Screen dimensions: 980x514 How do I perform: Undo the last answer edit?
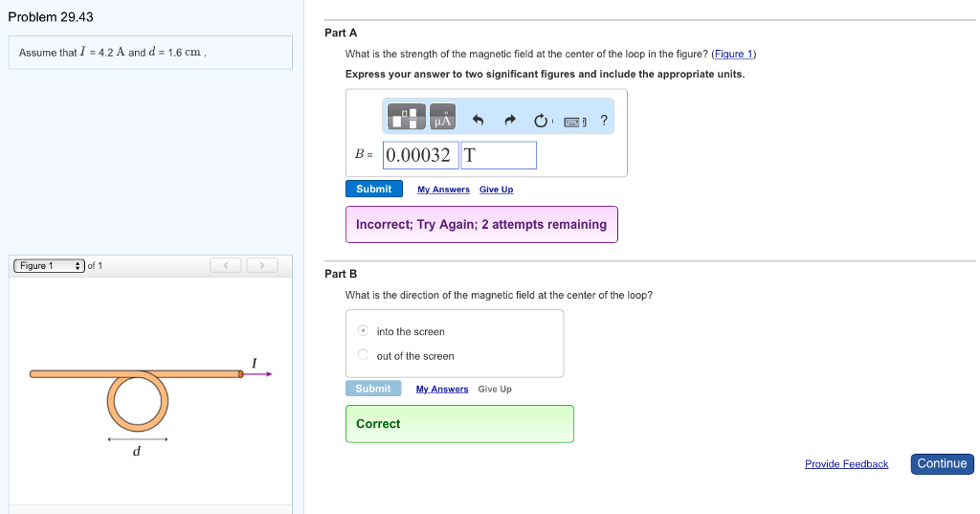tap(479, 120)
